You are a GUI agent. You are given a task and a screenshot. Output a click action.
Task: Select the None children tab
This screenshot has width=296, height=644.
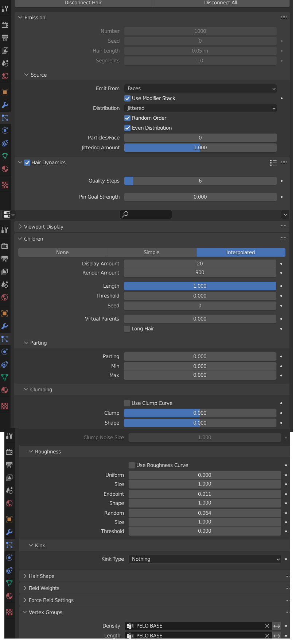coord(62,252)
